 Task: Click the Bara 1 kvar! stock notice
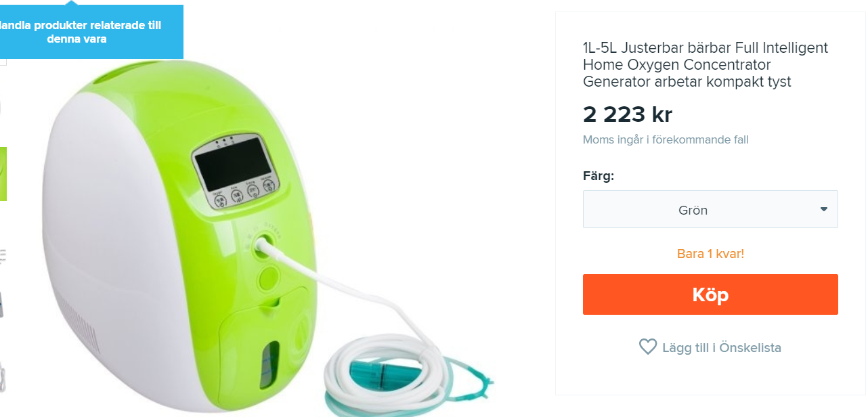pyautogui.click(x=710, y=254)
